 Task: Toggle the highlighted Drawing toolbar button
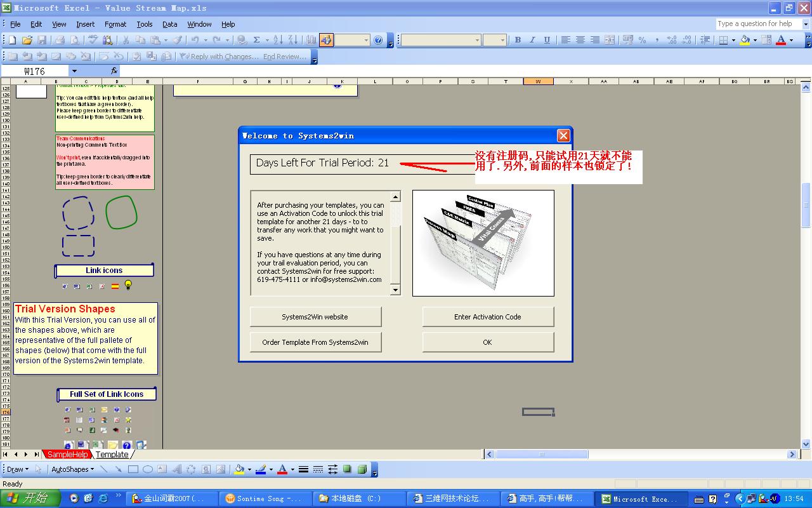click(x=326, y=40)
